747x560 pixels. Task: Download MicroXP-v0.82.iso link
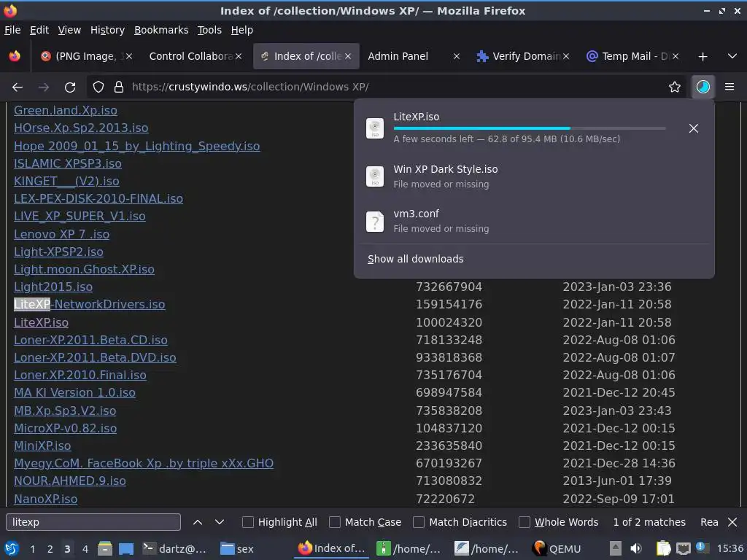[x=65, y=428]
